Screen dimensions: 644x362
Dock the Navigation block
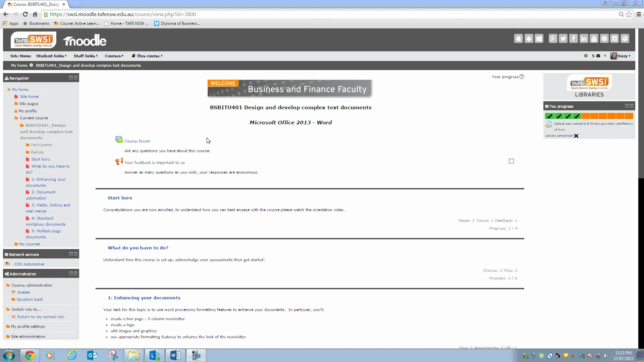tap(76, 78)
